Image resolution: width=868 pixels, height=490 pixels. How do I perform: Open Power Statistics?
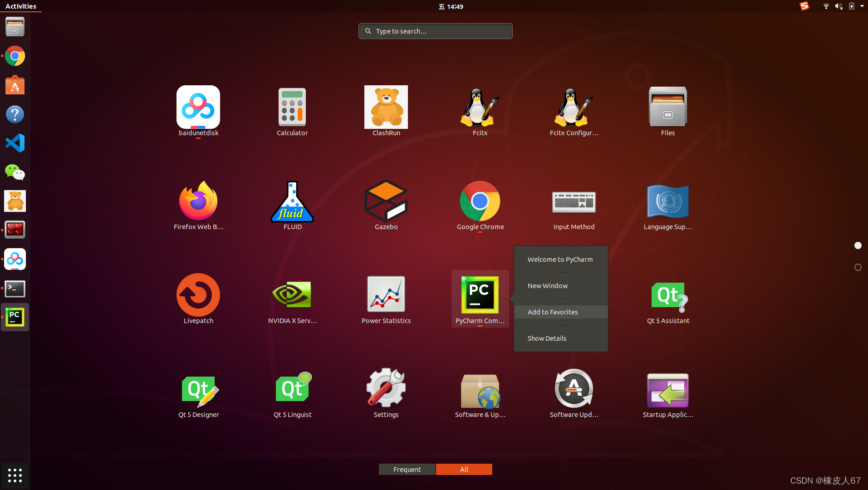coord(386,299)
